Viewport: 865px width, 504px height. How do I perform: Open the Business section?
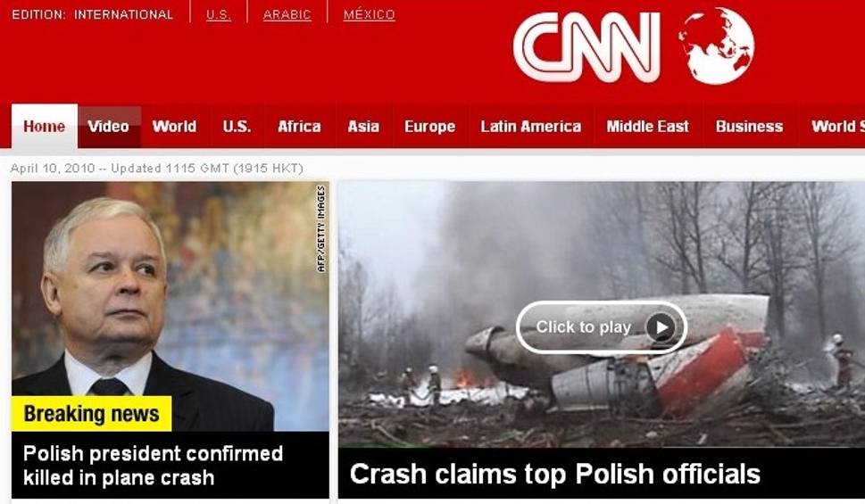tap(750, 127)
